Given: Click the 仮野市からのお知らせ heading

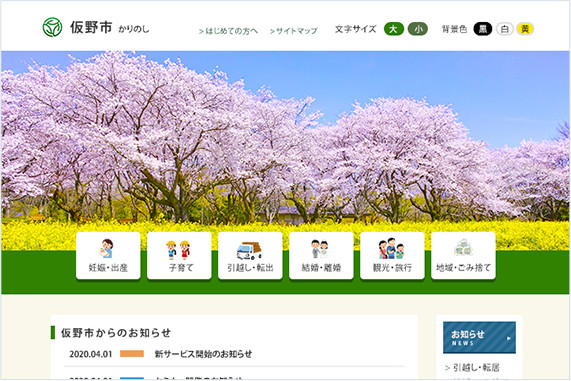Looking at the screenshot, I should coord(116,333).
